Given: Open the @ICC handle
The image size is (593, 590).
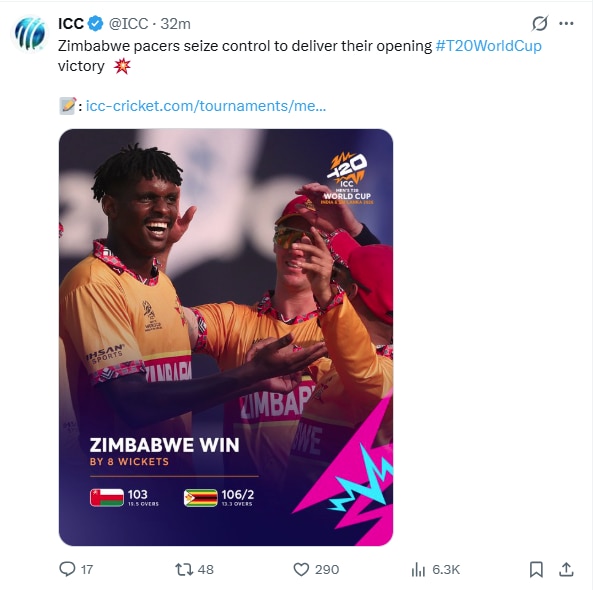Looking at the screenshot, I should (x=129, y=24).
